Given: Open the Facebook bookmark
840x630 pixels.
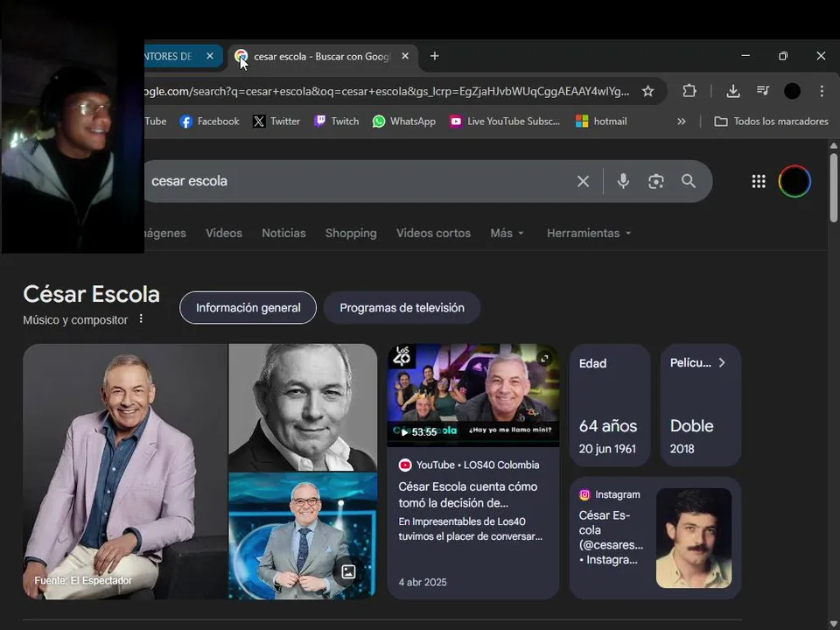Looking at the screenshot, I should point(209,122).
